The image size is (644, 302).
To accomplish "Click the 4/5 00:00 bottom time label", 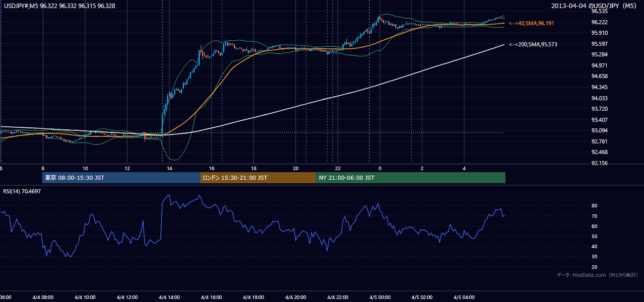I will pyautogui.click(x=380, y=297).
